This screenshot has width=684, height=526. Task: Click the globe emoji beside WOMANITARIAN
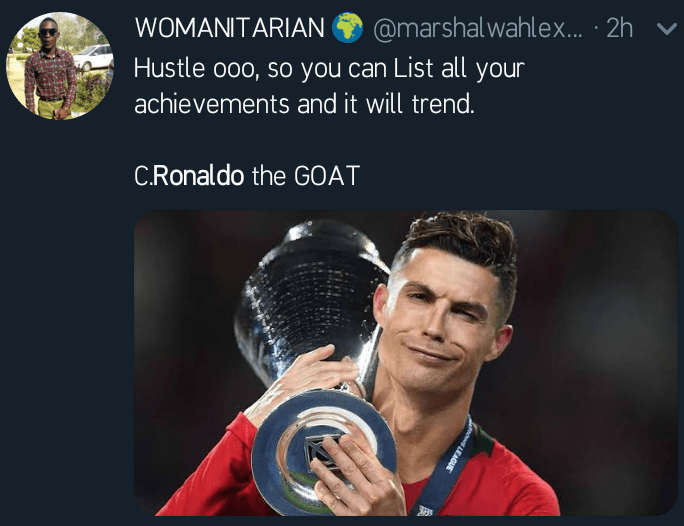(x=347, y=27)
